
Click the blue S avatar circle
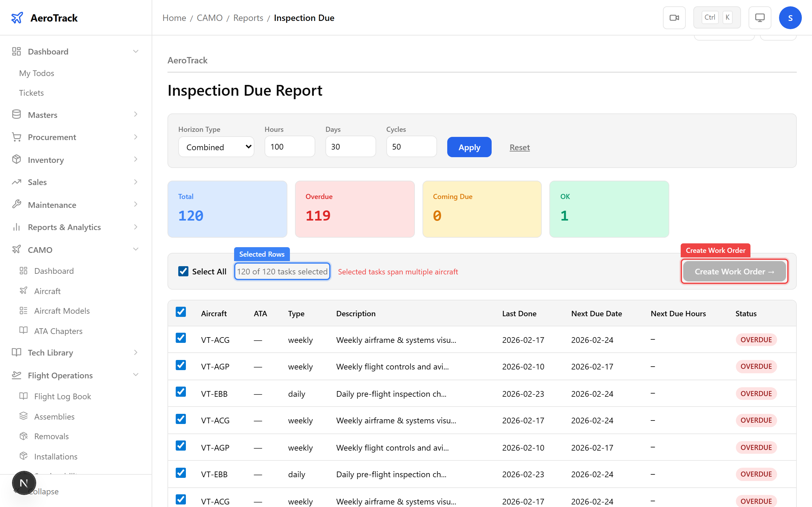coord(790,17)
